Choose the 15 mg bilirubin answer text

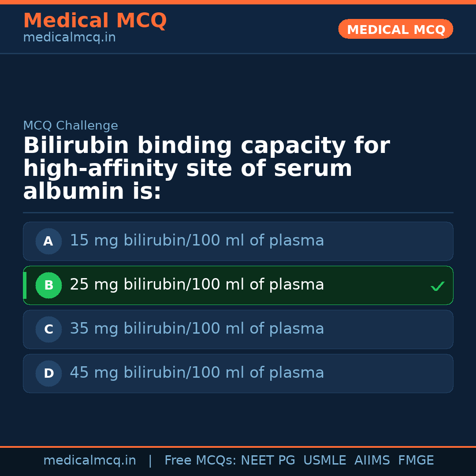click(197, 241)
